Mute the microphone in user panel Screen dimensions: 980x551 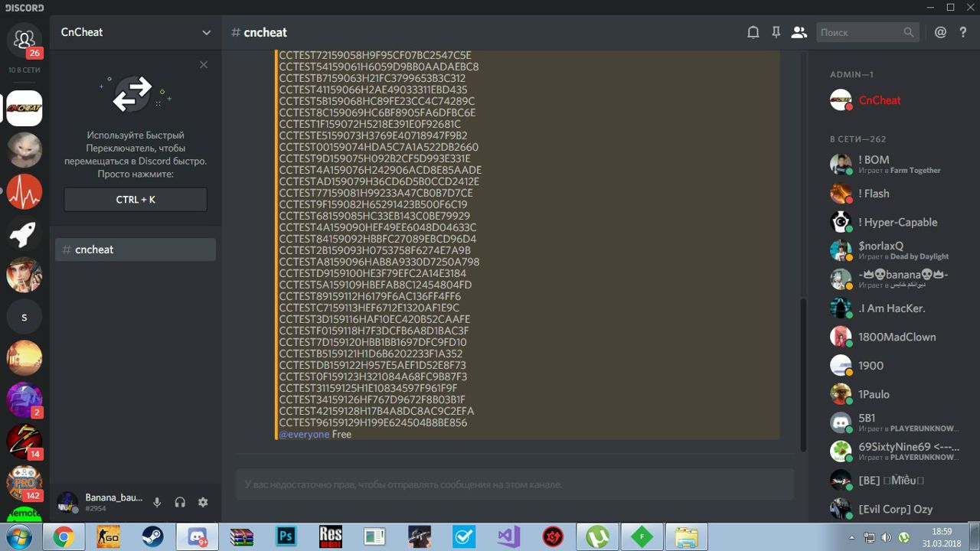coord(157,502)
